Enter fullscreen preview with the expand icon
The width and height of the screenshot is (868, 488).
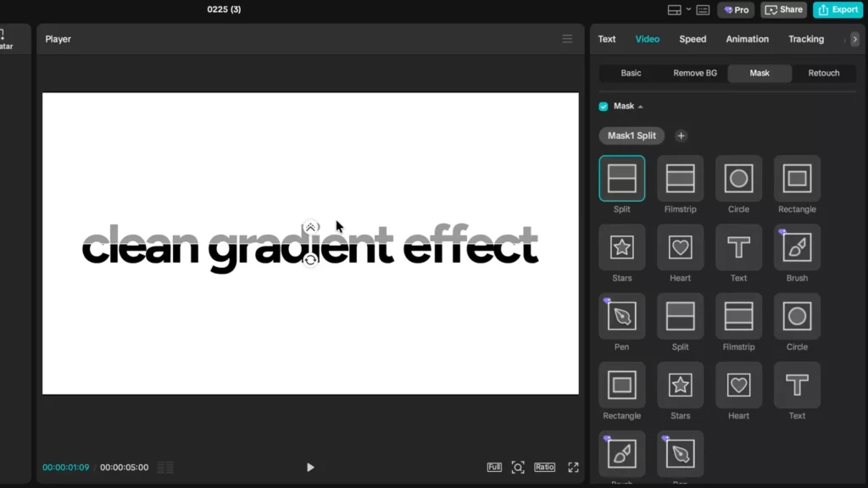tap(573, 467)
